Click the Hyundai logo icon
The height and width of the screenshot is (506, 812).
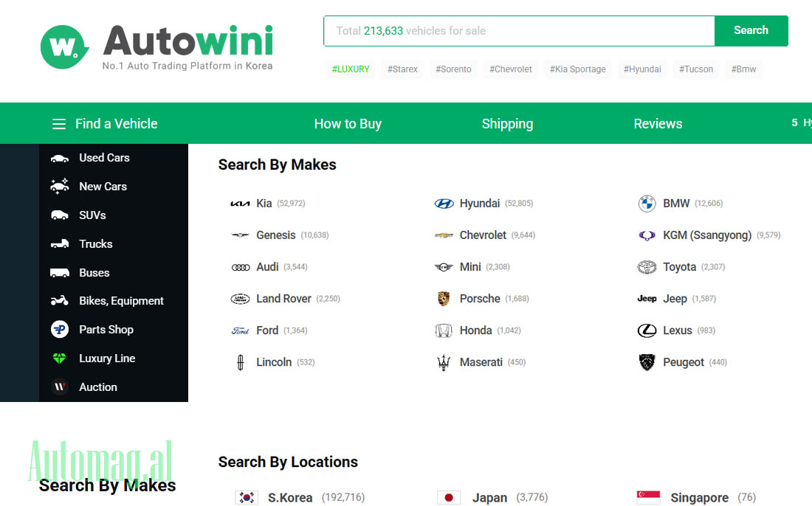[x=444, y=204]
